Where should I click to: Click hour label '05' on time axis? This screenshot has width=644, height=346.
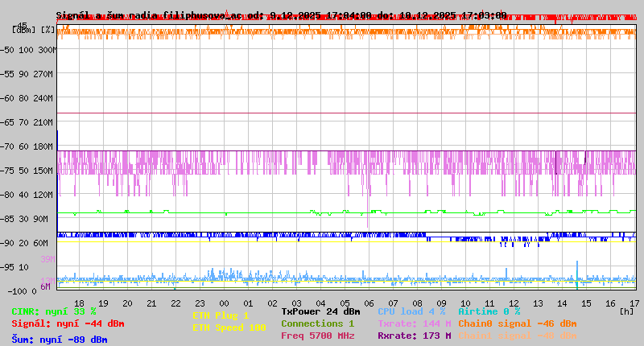[345, 303]
